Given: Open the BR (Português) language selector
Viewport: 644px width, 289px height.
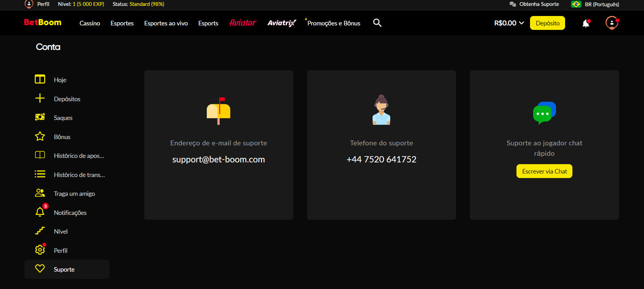Looking at the screenshot, I should (595, 4).
